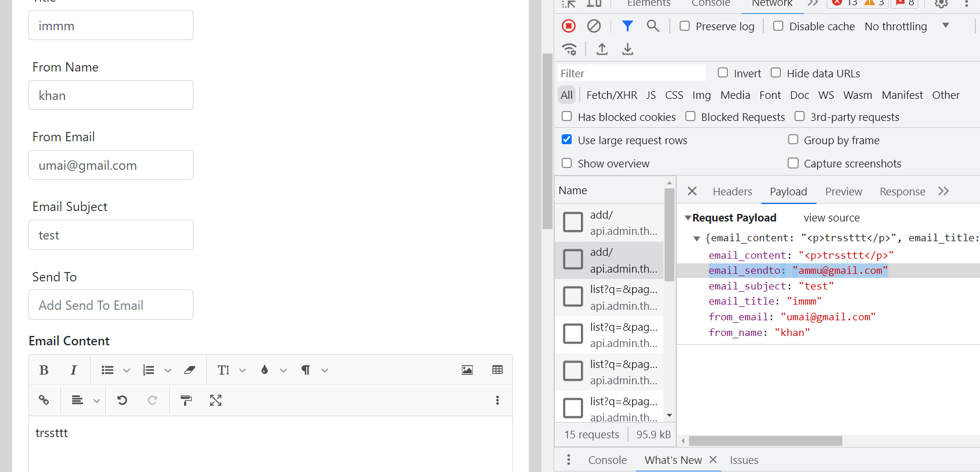Open the Headers tab
This screenshot has height=472, width=980.
[732, 191]
